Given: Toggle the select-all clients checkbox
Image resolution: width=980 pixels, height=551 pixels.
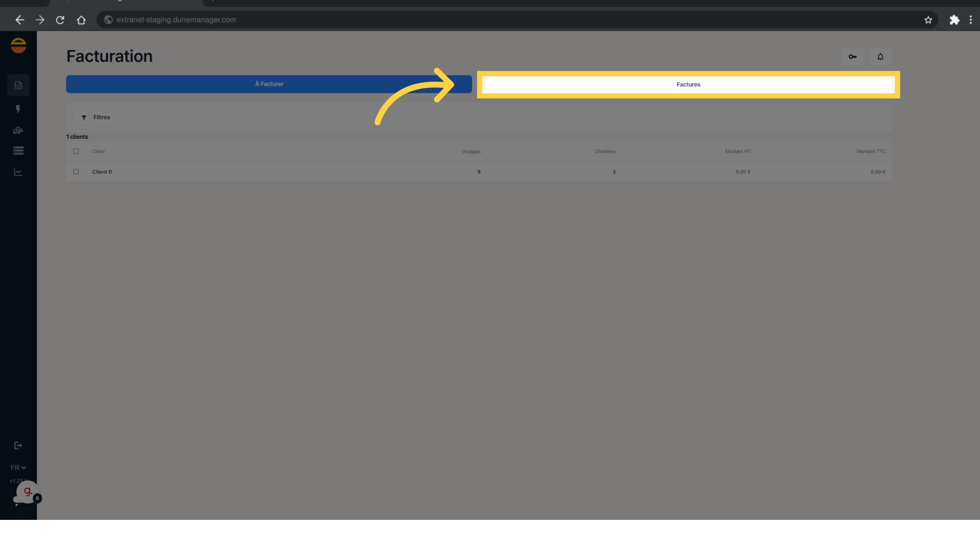Looking at the screenshot, I should point(76,151).
